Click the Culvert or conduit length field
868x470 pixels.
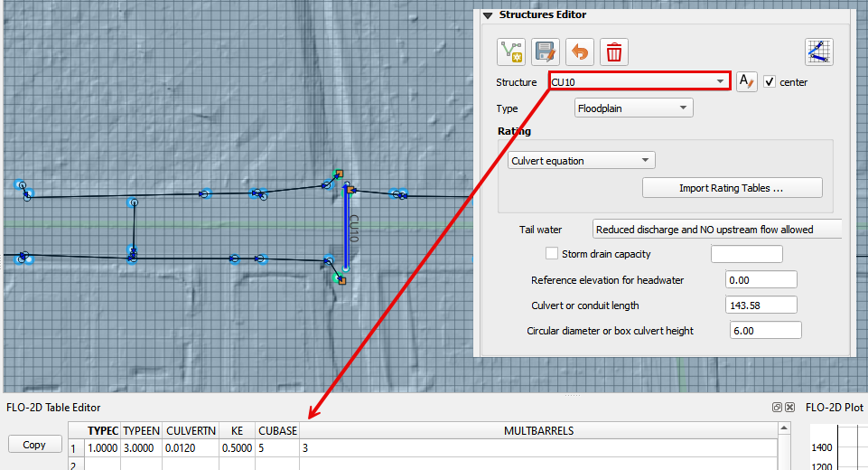(761, 305)
